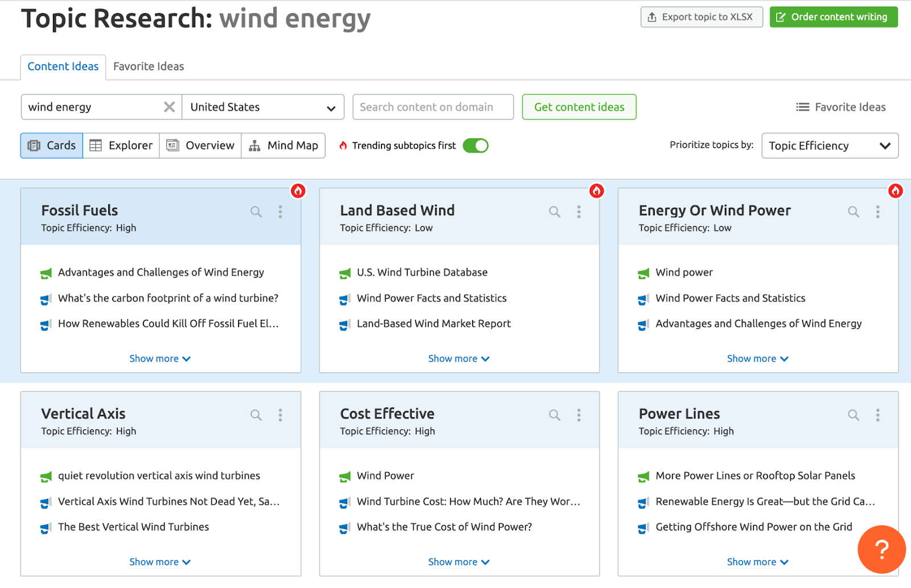Click the search icon on Energy Or Wind Power card
Screen dimensions: 911x588
853,212
